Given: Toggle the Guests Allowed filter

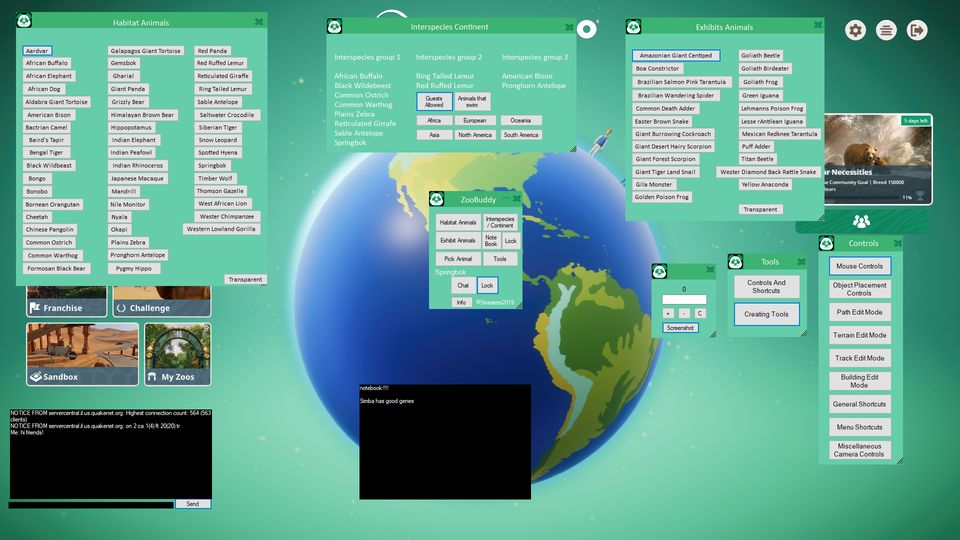Looking at the screenshot, I should pyautogui.click(x=434, y=101).
